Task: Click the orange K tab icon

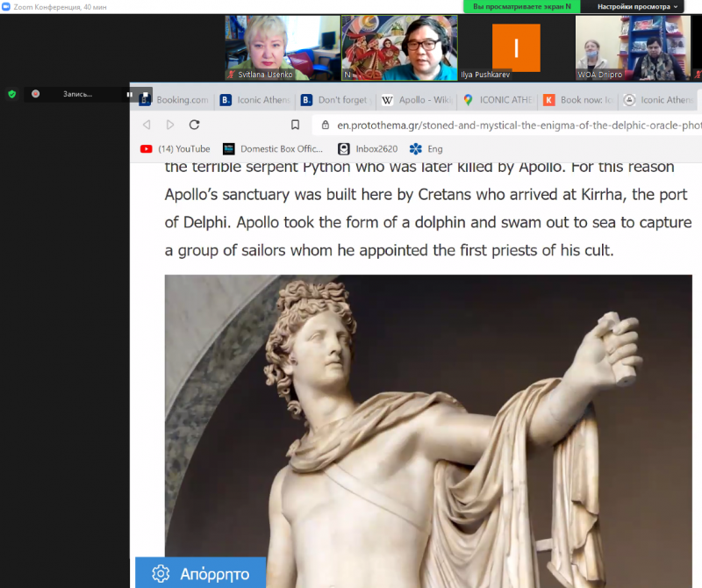Action: click(x=549, y=100)
